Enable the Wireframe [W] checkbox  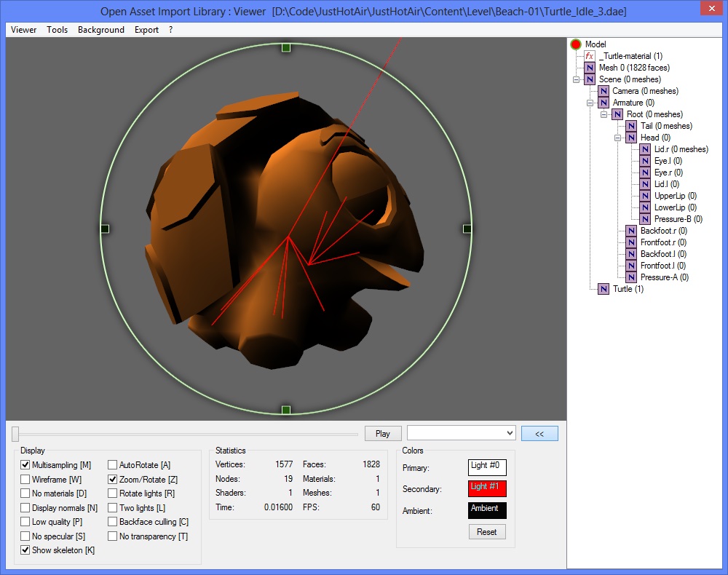[25, 480]
